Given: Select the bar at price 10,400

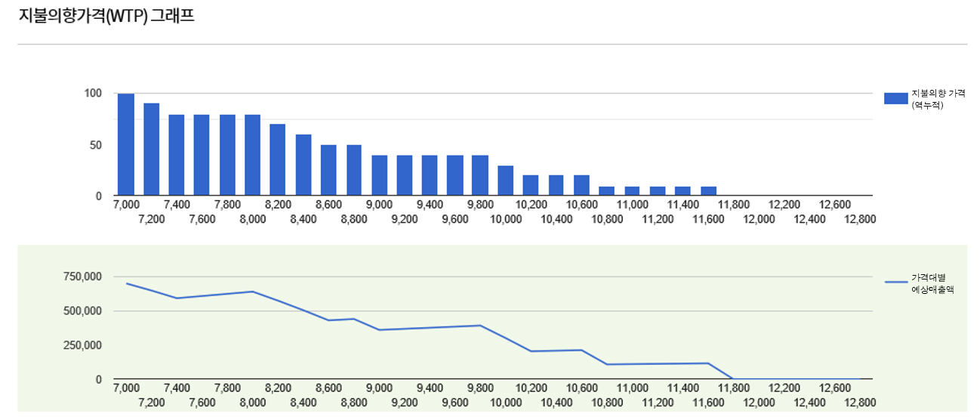Looking at the screenshot, I should (556, 185).
